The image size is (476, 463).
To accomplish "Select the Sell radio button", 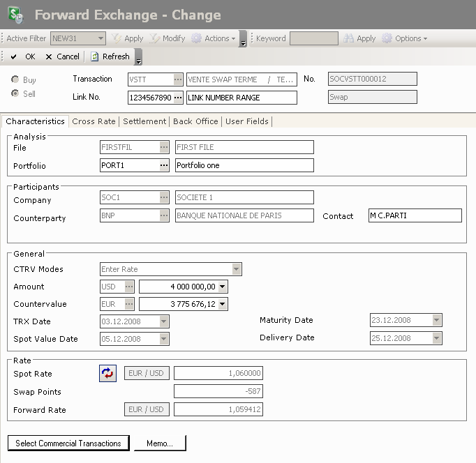I will point(15,93).
